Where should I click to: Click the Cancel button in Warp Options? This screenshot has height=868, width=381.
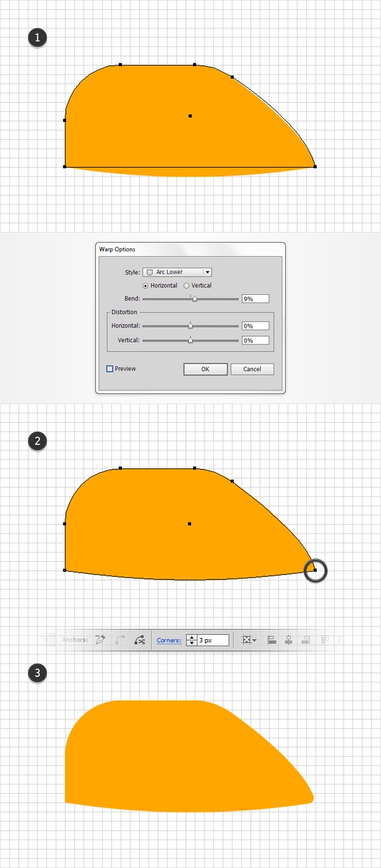click(252, 369)
